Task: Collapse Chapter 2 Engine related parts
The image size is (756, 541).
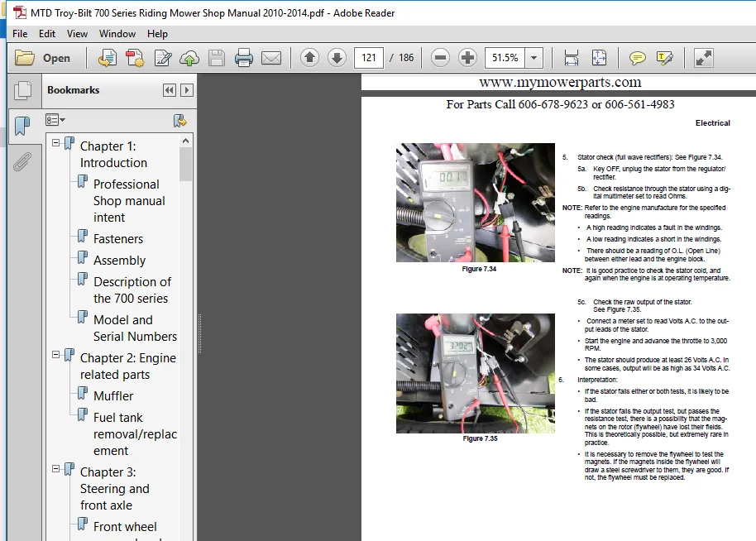Action: [x=56, y=354]
